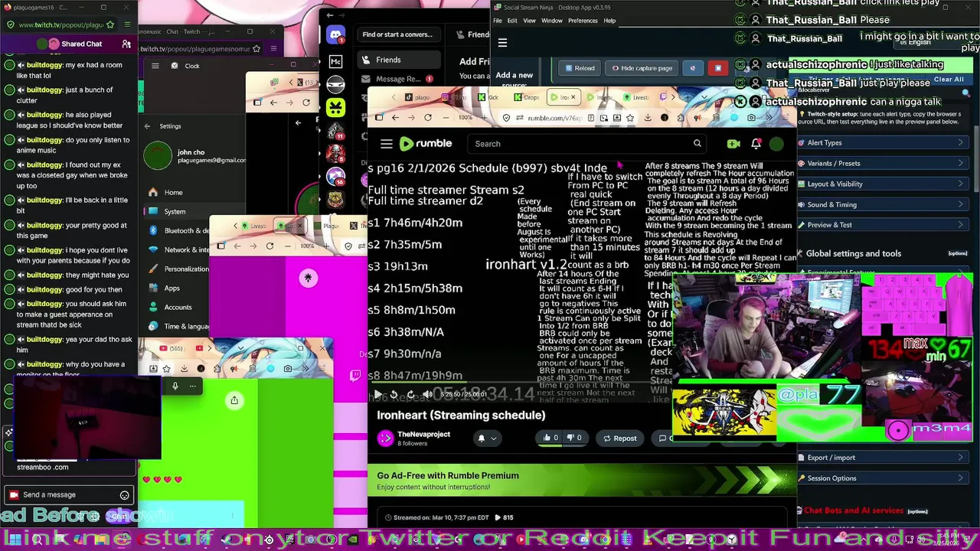Viewport: 980px width, 551px height.
Task: Click Discord Find or start a conversation
Action: (398, 34)
